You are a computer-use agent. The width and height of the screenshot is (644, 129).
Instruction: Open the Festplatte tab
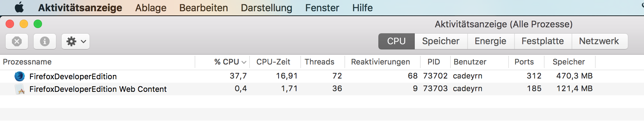click(542, 41)
